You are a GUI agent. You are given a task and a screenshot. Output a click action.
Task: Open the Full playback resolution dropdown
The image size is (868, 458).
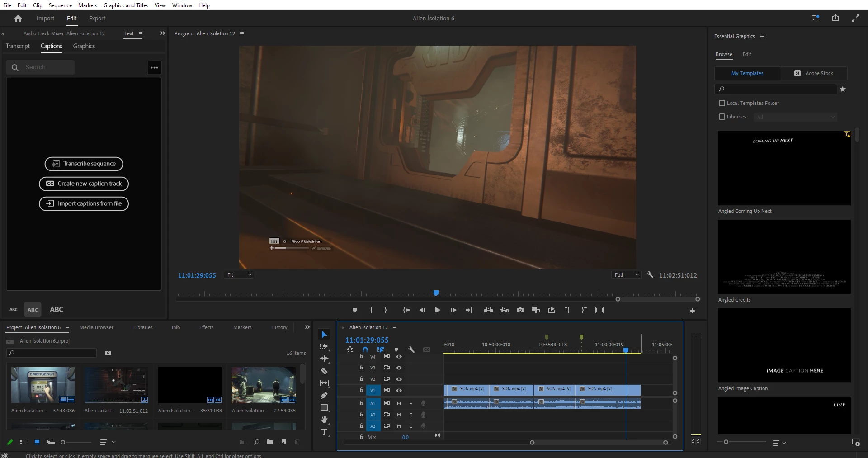pyautogui.click(x=626, y=275)
